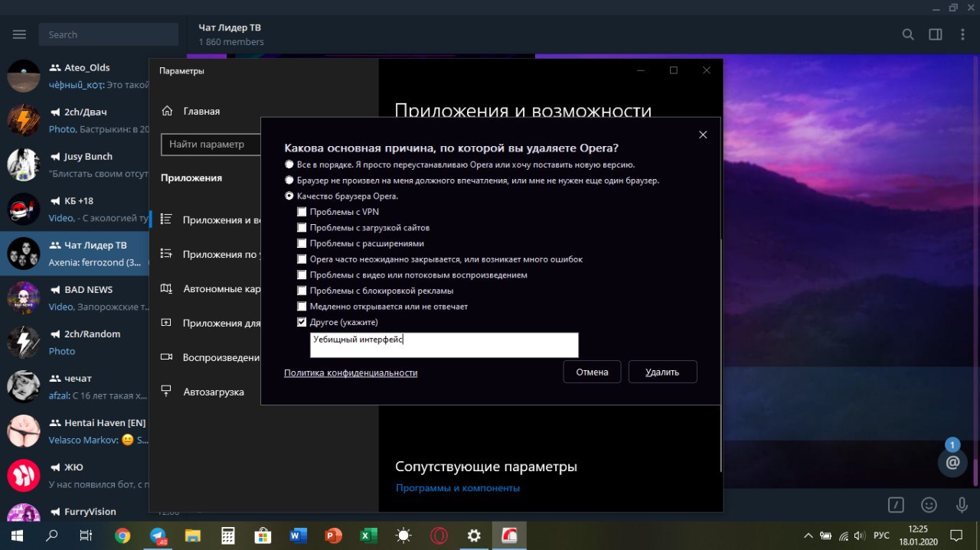Switch to Settings gear on taskbar
This screenshot has width=980, height=550.
pyautogui.click(x=474, y=535)
